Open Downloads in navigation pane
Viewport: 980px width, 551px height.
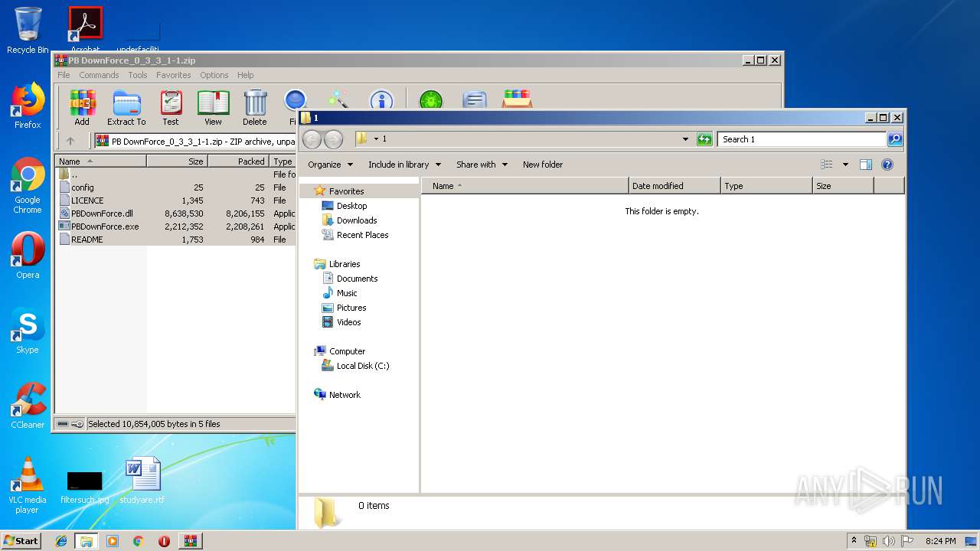pyautogui.click(x=357, y=220)
